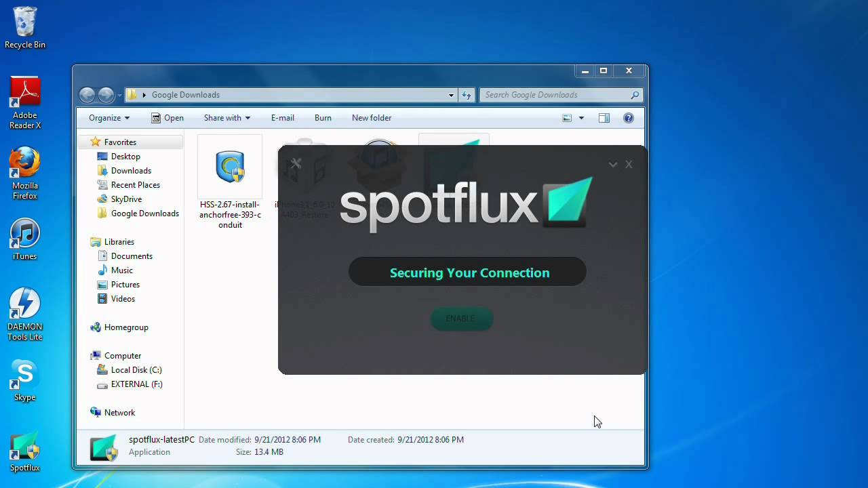Go back using Explorer's Back arrow
The height and width of the screenshot is (488, 868).
click(x=87, y=95)
